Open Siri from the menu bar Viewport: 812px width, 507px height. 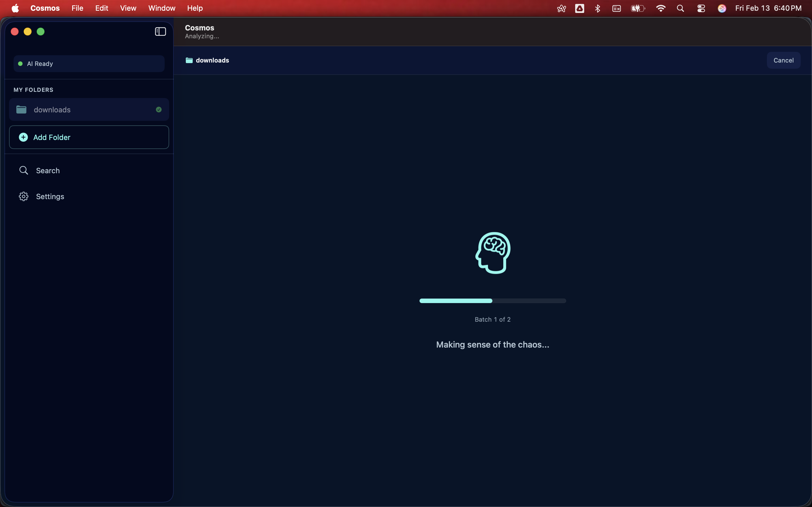[x=722, y=8]
